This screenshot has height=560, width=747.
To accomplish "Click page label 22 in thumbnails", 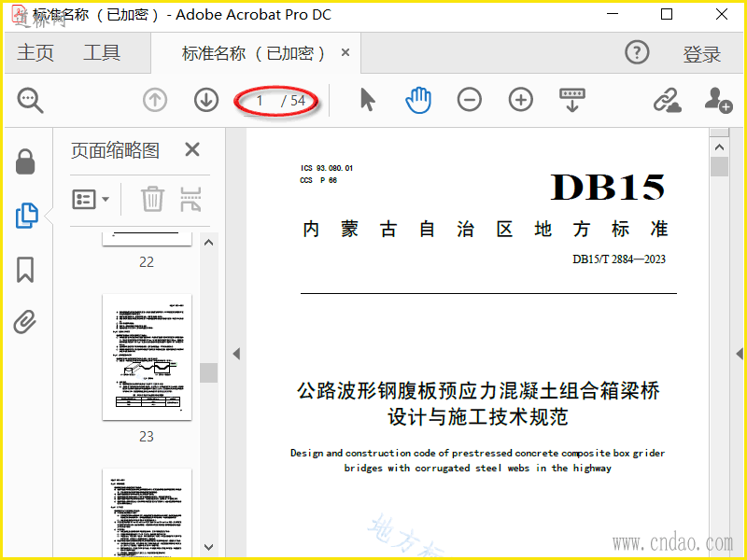I will (x=147, y=262).
